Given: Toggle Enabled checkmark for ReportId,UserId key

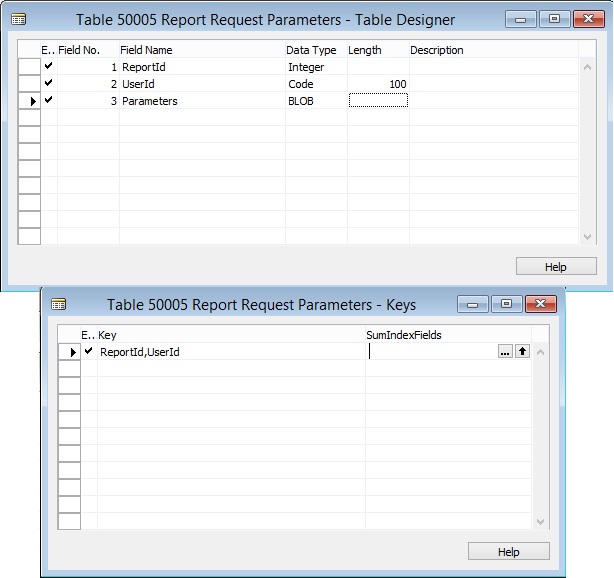Looking at the screenshot, I should click(88, 351).
